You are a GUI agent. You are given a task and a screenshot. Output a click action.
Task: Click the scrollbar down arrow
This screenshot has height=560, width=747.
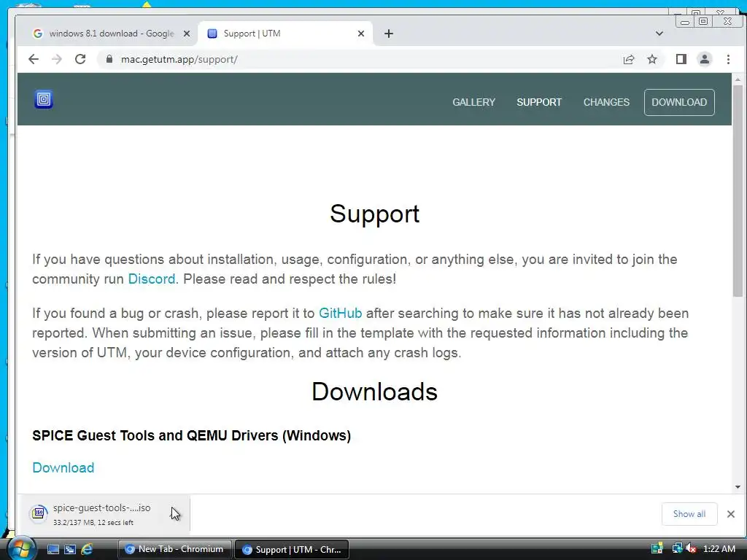pyautogui.click(x=738, y=486)
